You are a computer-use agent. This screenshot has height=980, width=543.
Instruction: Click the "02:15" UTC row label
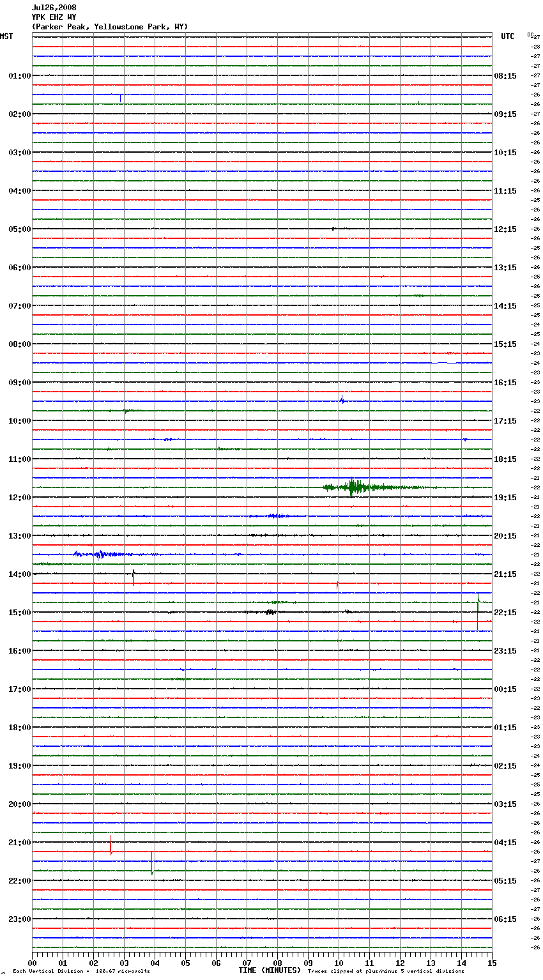(505, 766)
